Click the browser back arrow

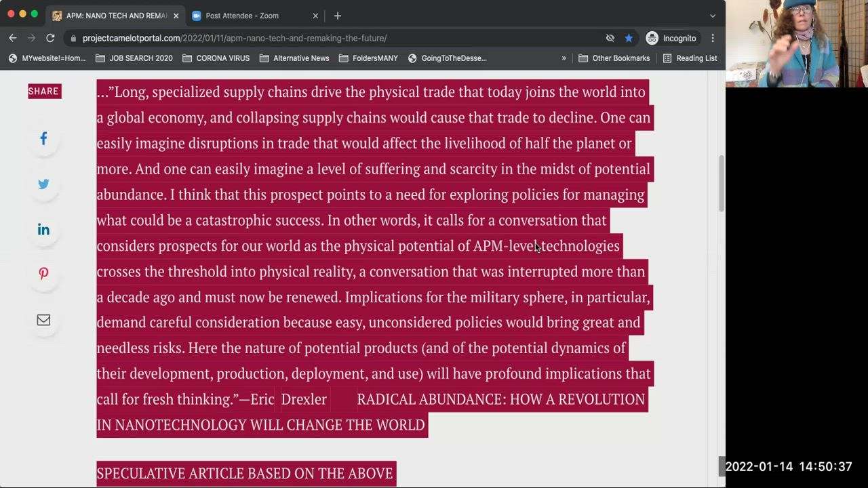[x=13, y=39]
